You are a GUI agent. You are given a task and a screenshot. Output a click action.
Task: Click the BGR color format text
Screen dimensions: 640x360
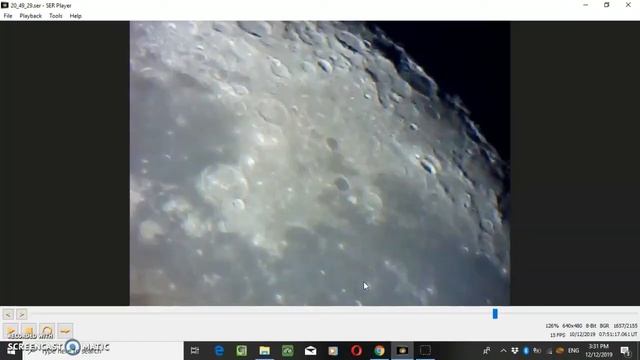[x=604, y=326]
